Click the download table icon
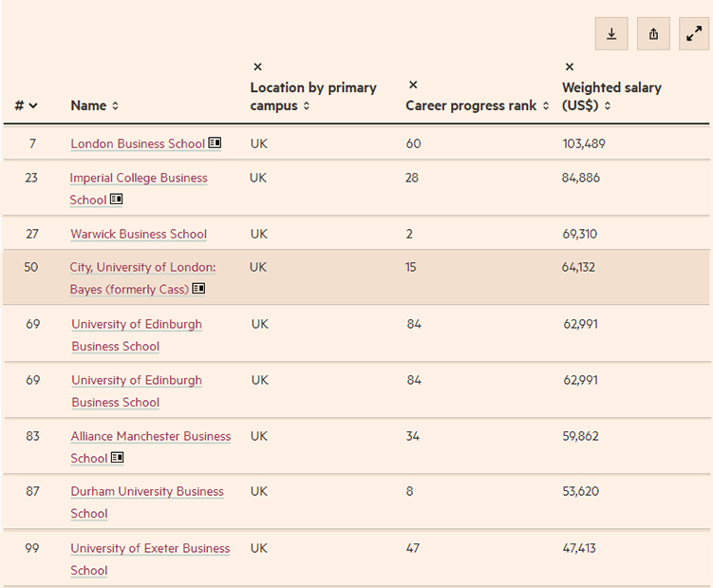713x588 pixels. tap(611, 34)
